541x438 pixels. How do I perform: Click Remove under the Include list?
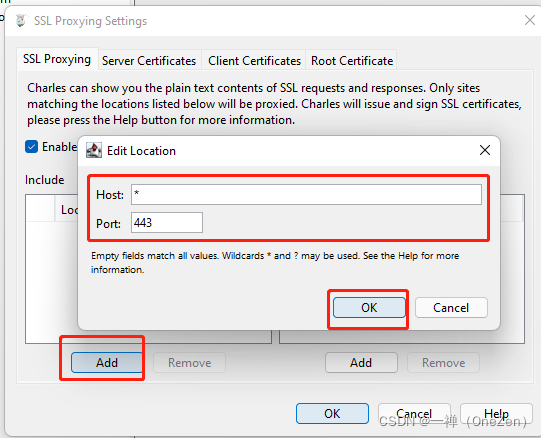189,362
